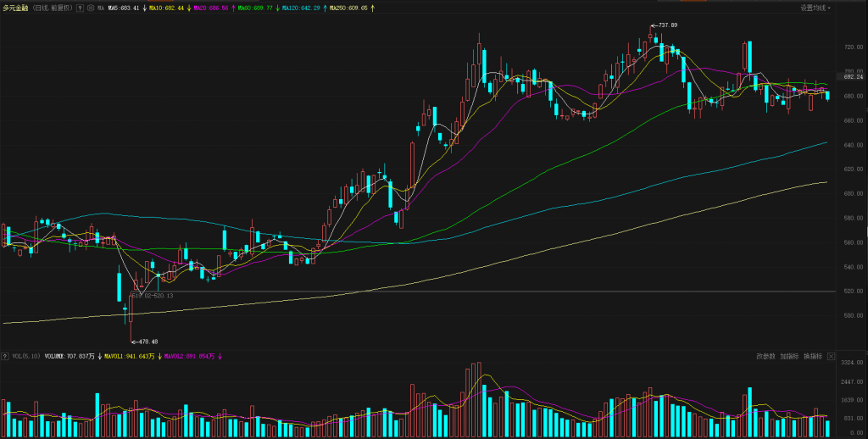Click the arrow icon after MA5 value
This screenshot has height=439, width=868.
pos(144,8)
